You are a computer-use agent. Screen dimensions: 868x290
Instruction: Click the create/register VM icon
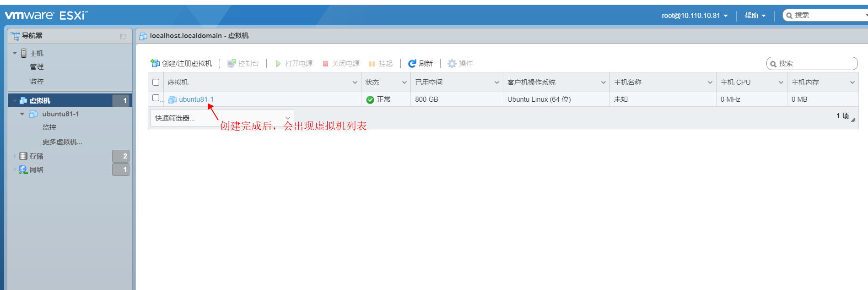click(155, 63)
